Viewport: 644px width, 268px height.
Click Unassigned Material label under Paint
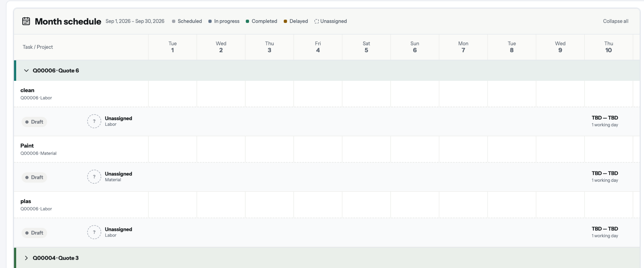pos(118,176)
